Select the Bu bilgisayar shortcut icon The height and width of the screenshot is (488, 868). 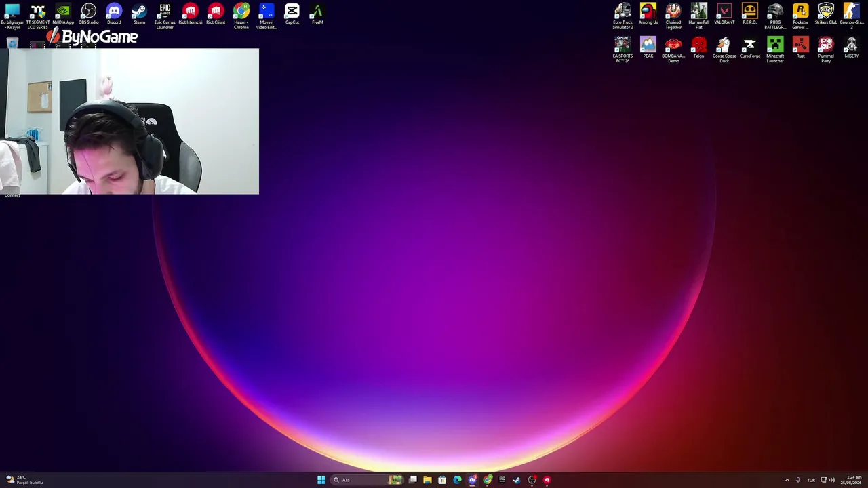point(12,16)
